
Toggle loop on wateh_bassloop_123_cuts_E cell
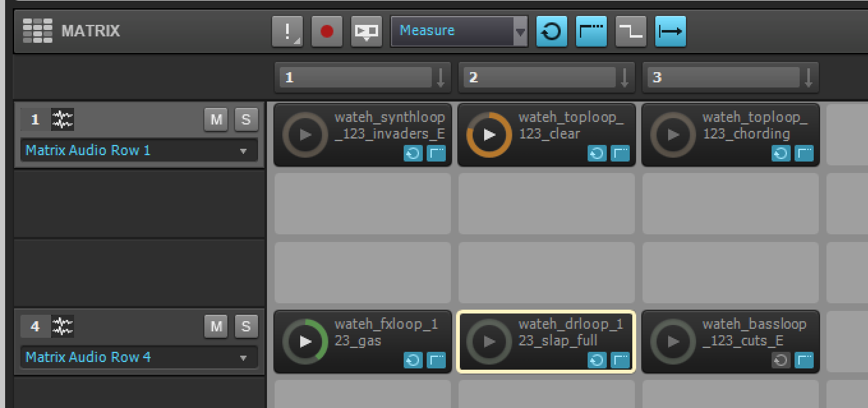(780, 361)
